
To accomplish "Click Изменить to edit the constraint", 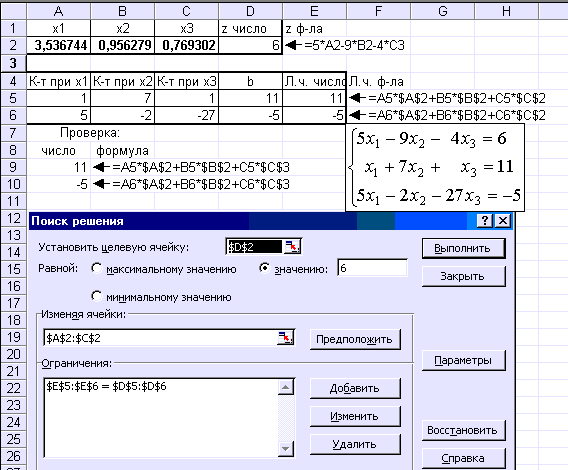I will [355, 416].
